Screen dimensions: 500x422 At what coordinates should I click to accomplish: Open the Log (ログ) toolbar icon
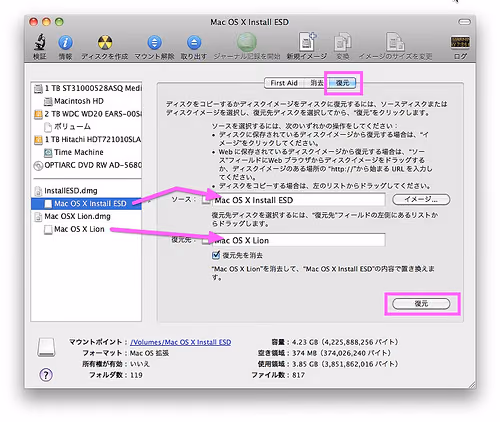pyautogui.click(x=460, y=42)
